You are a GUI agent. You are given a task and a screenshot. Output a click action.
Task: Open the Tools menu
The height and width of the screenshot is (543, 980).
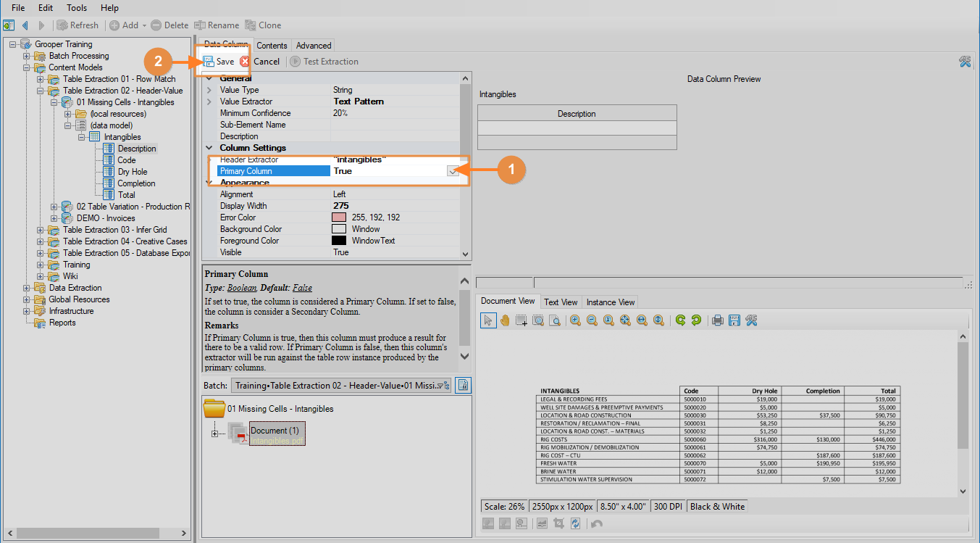(77, 8)
